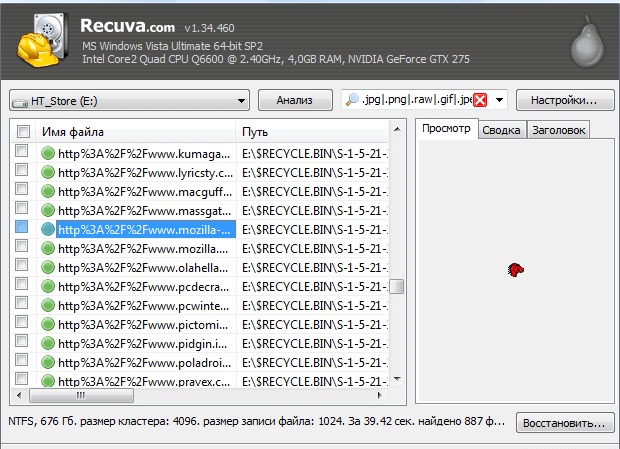
Task: Check the pcwinte file checkbox
Action: click(x=21, y=302)
